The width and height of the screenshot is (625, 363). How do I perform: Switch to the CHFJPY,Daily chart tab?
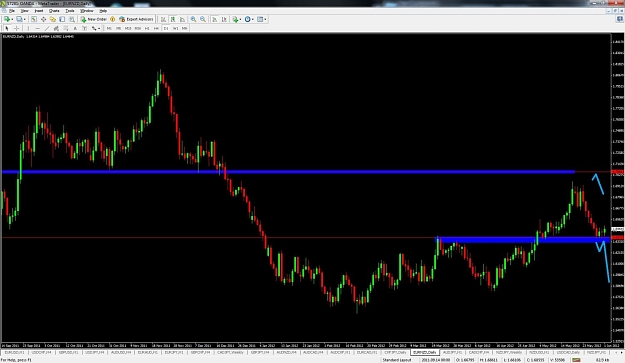click(x=395, y=353)
